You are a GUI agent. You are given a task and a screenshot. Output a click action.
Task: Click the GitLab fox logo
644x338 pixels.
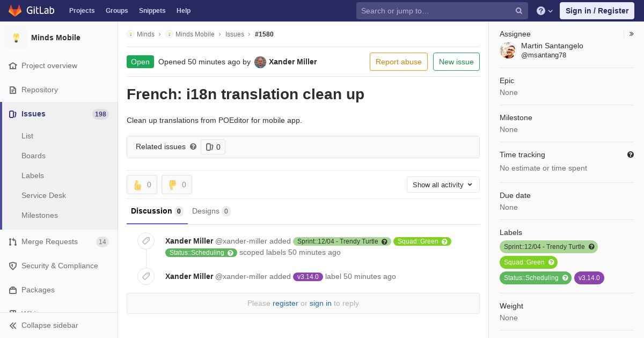pyautogui.click(x=15, y=11)
